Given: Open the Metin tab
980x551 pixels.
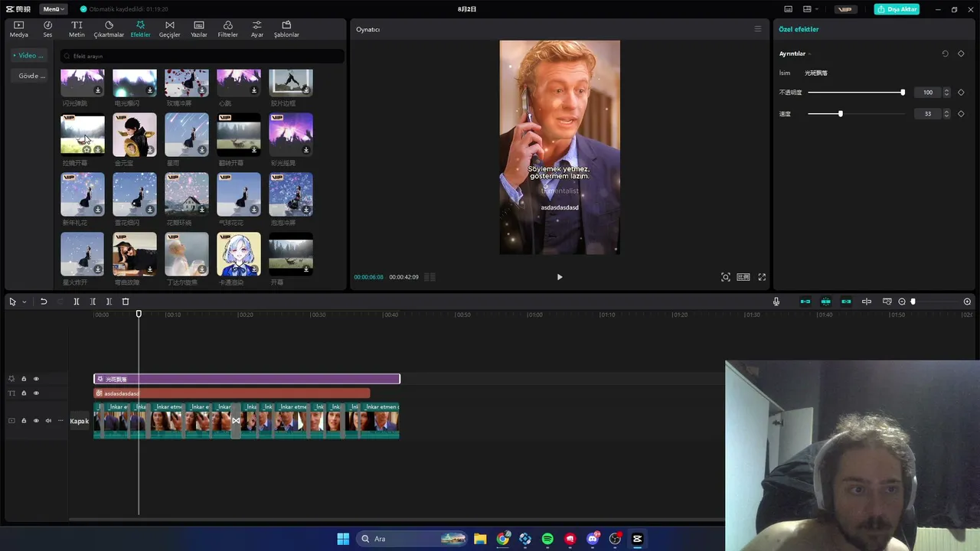Looking at the screenshot, I should point(77,29).
